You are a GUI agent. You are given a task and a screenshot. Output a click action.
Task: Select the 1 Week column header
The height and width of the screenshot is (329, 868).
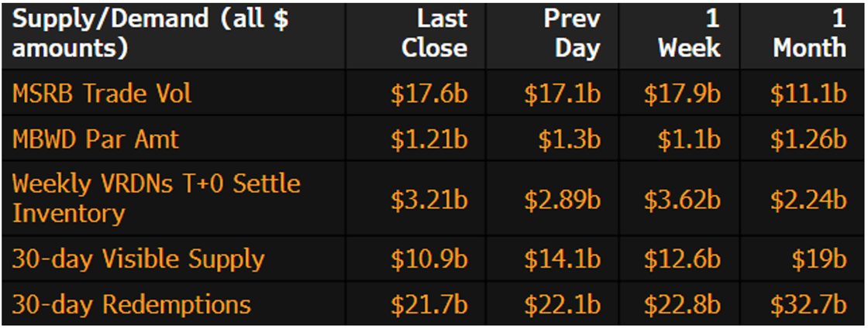click(689, 33)
